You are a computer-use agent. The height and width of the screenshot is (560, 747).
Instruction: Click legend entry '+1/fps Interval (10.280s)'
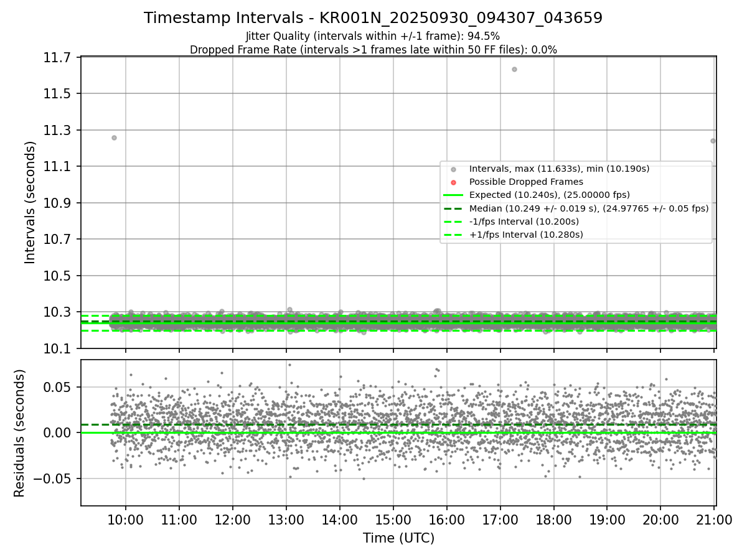526,235
